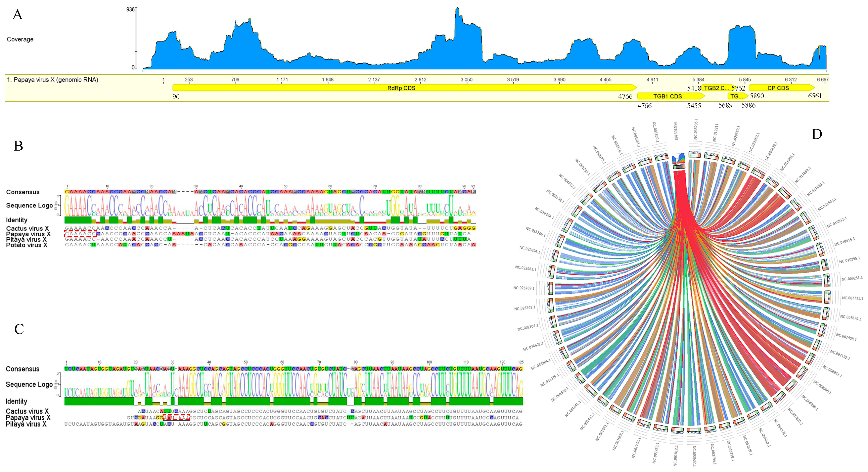Select Papaya virus X (genomic RNA) sequence name
Screen dimensions: 868x472
coord(53,80)
